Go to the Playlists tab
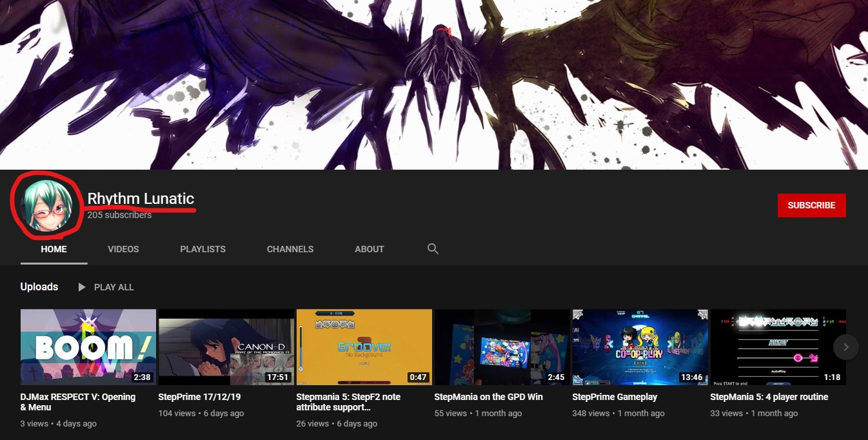 pos(203,249)
